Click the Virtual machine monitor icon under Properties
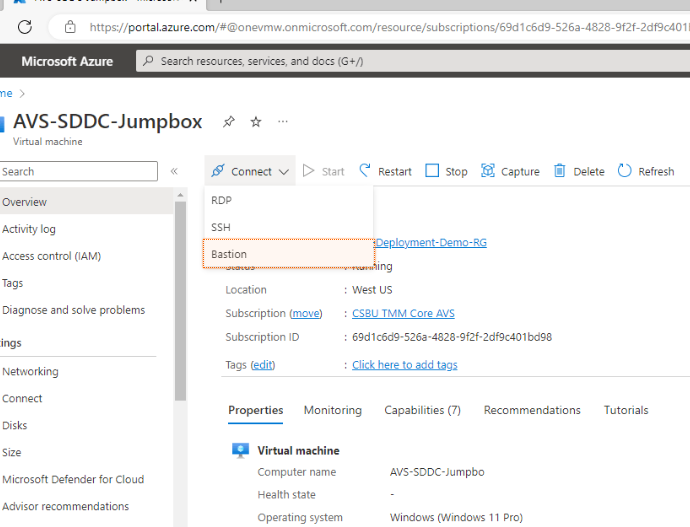Image resolution: width=690 pixels, height=527 pixels. tap(240, 450)
